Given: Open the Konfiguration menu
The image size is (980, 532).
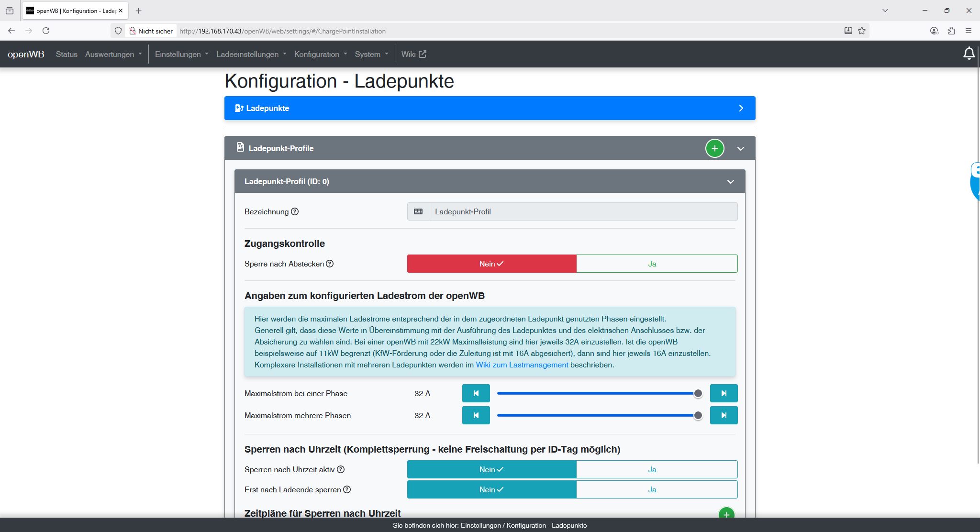Looking at the screenshot, I should (x=320, y=54).
